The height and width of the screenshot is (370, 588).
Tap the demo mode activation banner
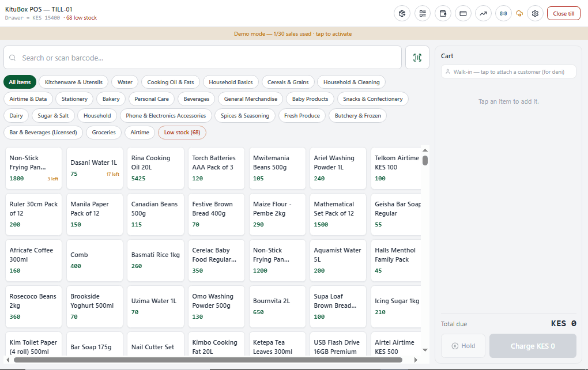[x=293, y=34]
